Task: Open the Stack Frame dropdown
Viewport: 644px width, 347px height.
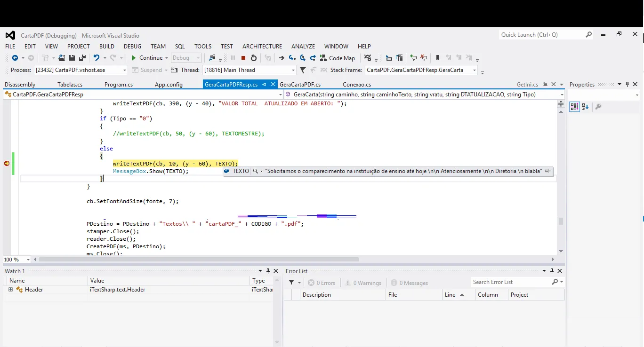Action: click(x=474, y=70)
